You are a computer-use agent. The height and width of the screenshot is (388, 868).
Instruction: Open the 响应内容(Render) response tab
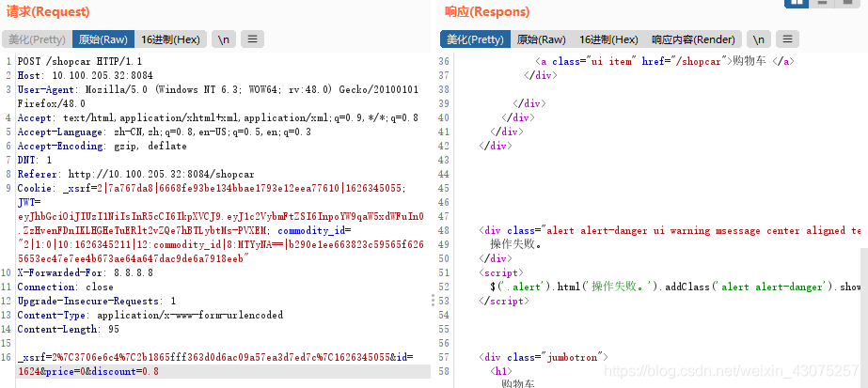click(x=693, y=39)
